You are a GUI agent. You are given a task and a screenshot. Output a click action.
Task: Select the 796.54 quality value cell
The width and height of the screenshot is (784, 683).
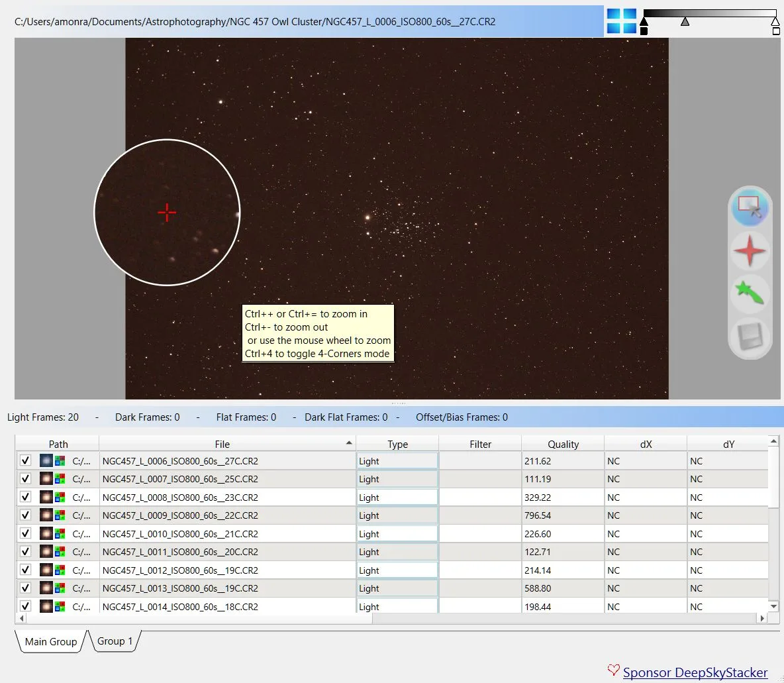[x=563, y=515]
